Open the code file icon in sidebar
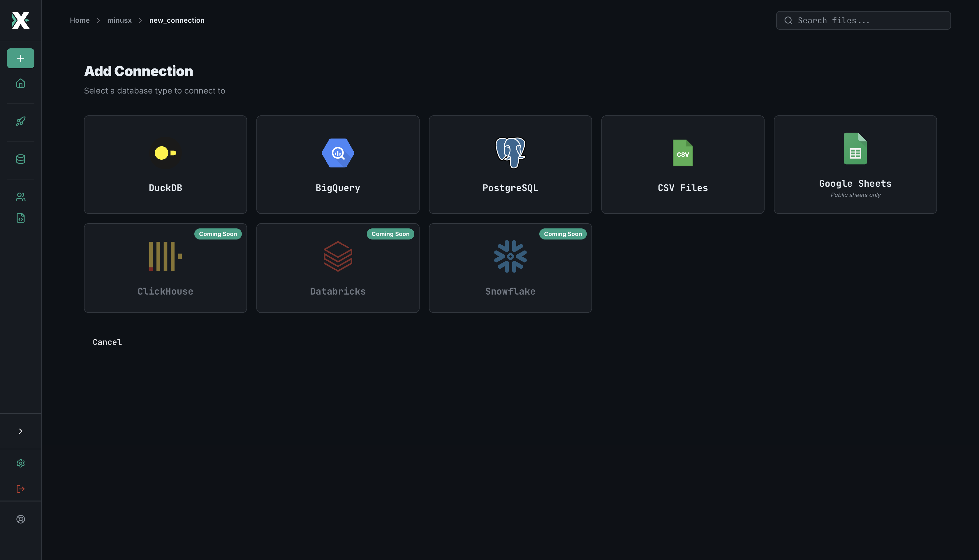979x560 pixels. tap(20, 218)
